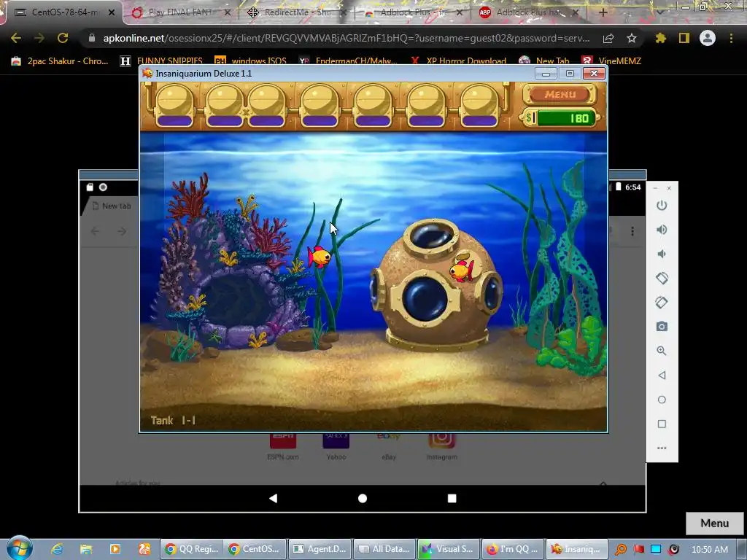Click the guppy in front of diving helmet
This screenshot has height=560, width=747.
pos(462,270)
